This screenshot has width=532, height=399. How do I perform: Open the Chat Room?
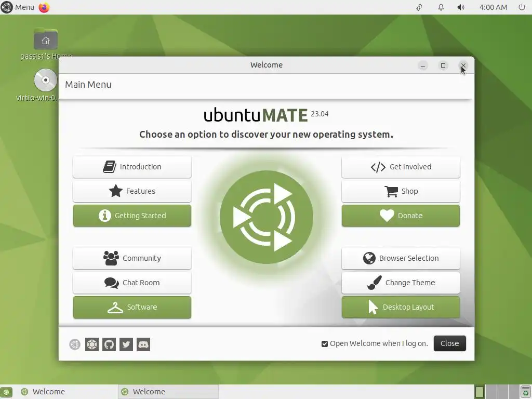point(132,283)
